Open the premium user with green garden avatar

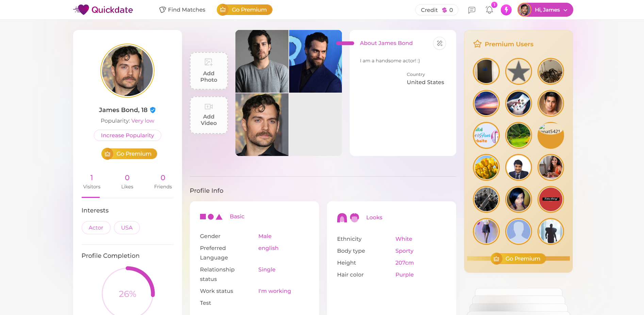(x=518, y=135)
